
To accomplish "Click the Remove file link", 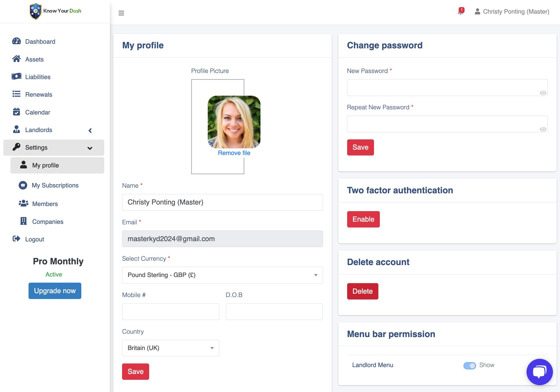I will click(234, 153).
